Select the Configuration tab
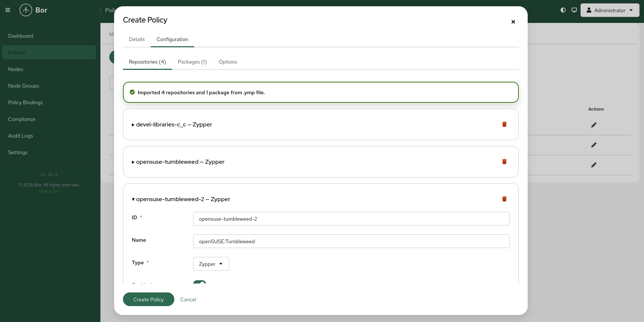This screenshot has height=322, width=644. point(172,39)
